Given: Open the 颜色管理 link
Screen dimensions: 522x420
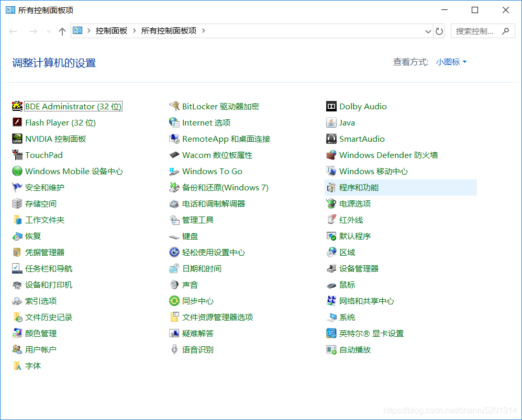Looking at the screenshot, I should point(41,333).
